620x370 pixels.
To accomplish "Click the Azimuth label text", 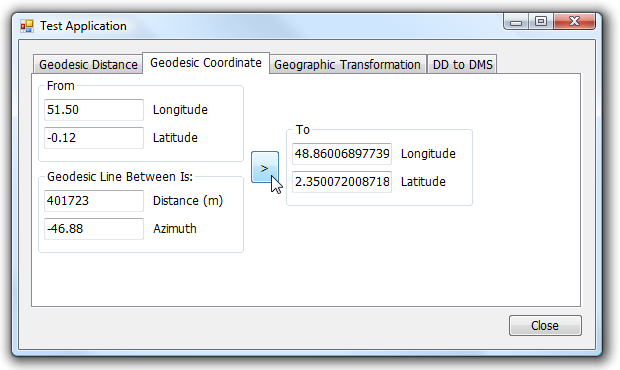I will [175, 228].
